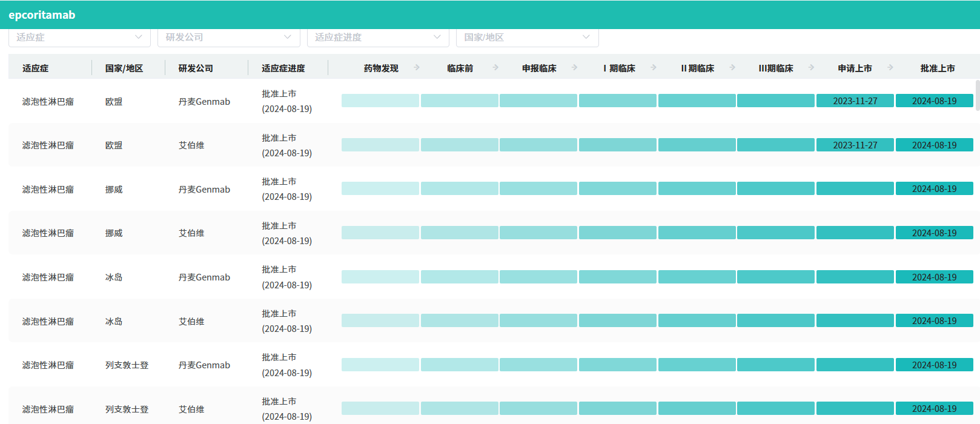Click 列支敦士登 in the 丹麦Genmab row

127,365
